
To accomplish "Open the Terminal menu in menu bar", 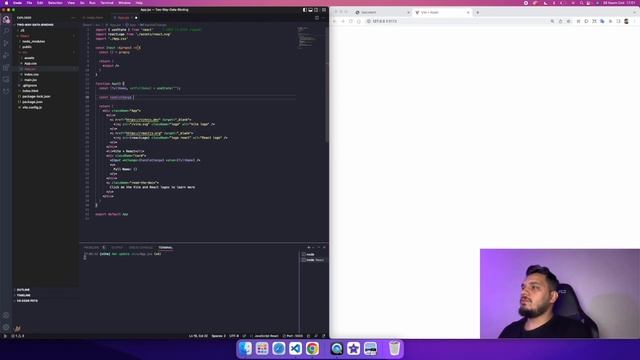I will click(x=107, y=3).
